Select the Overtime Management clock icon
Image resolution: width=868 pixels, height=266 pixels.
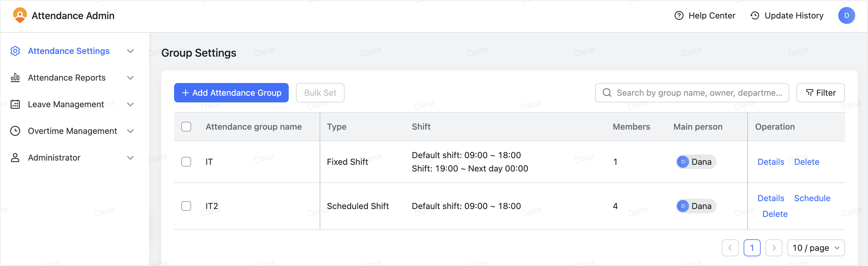15,131
